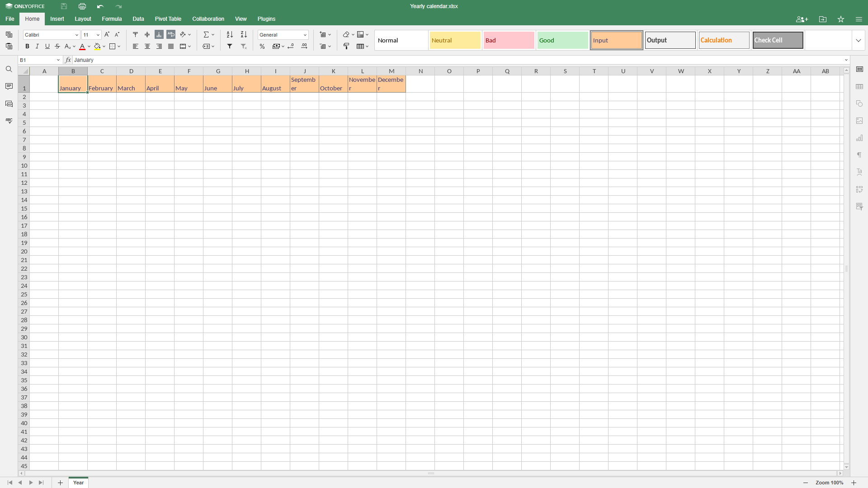Toggle italic formatting
The width and height of the screenshot is (868, 488).
pyautogui.click(x=37, y=47)
